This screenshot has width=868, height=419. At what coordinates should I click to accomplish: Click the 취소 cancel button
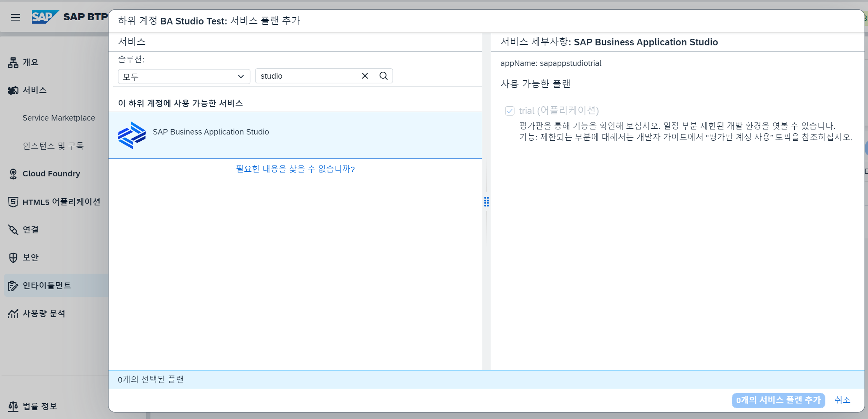tap(842, 400)
